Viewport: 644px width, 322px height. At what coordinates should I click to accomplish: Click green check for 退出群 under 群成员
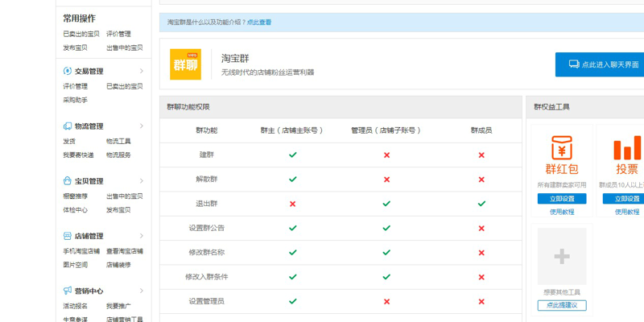coord(481,204)
